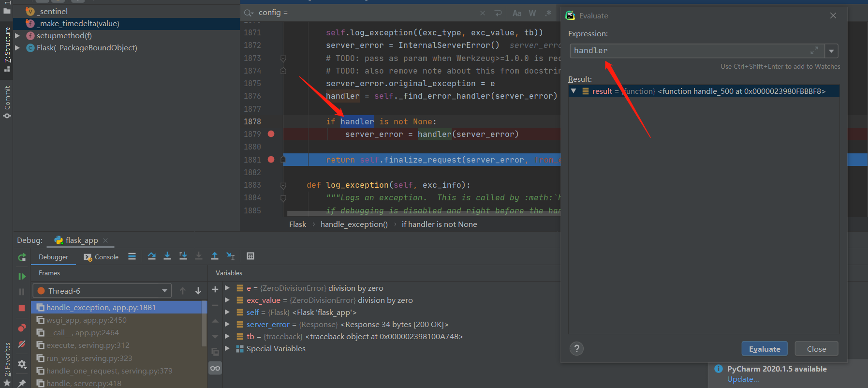Open the Thread-6 frames dropdown
The width and height of the screenshot is (868, 388).
coord(164,291)
